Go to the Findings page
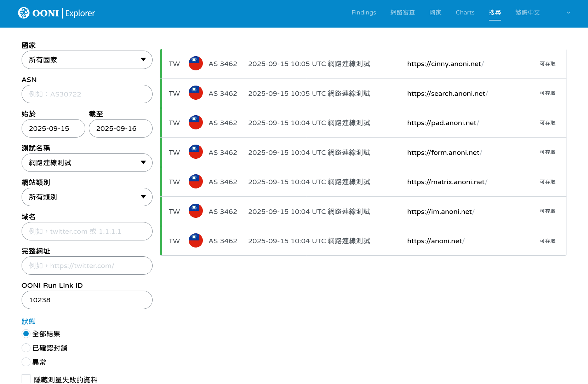The height and width of the screenshot is (384, 588). click(364, 13)
